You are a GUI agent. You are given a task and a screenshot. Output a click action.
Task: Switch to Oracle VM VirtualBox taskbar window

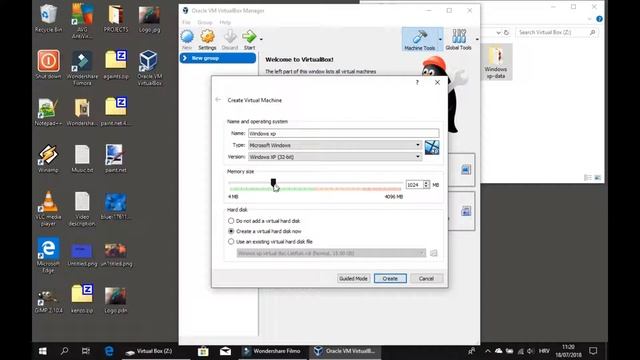346,351
